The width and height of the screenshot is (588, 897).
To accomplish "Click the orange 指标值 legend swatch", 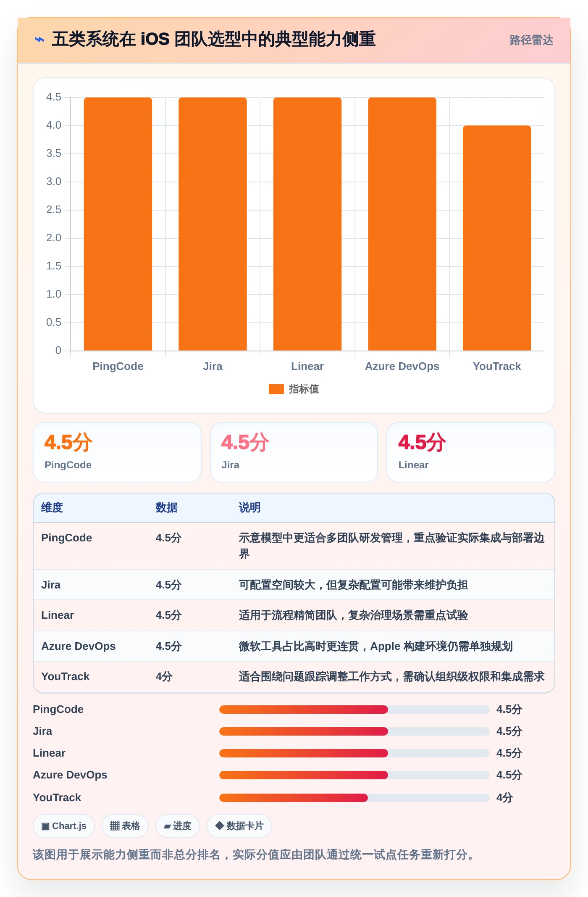I will click(276, 389).
